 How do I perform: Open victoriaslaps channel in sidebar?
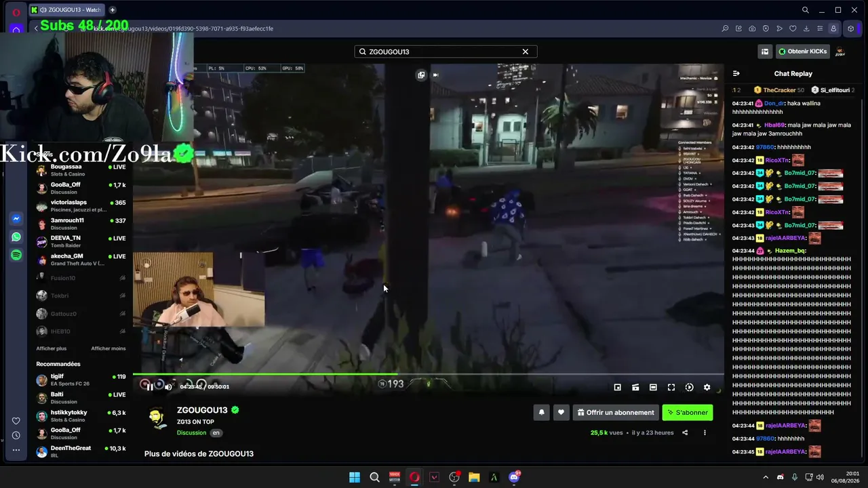point(81,206)
